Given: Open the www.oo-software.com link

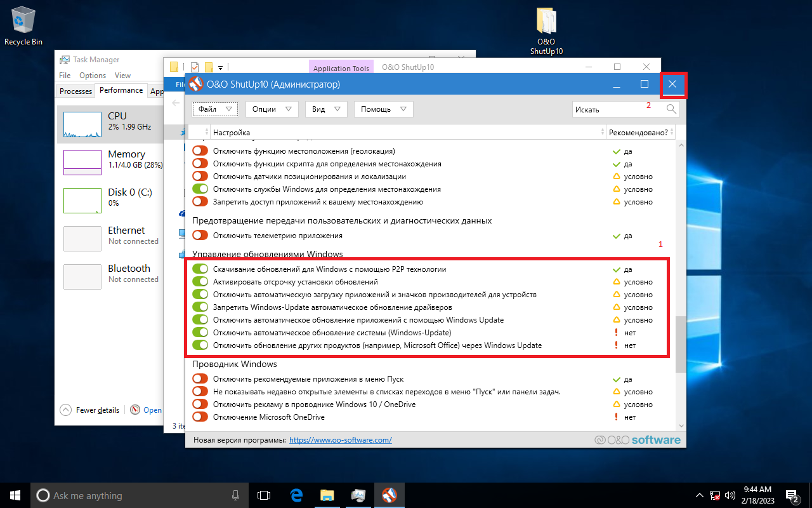Looking at the screenshot, I should click(341, 439).
